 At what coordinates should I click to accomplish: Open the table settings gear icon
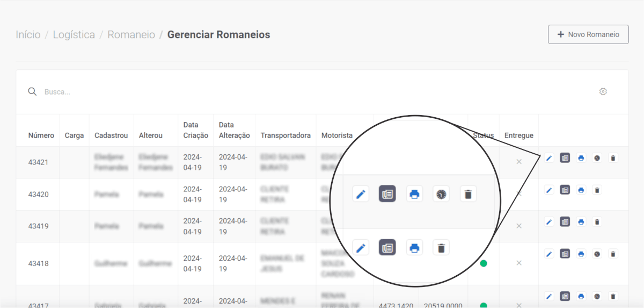pyautogui.click(x=603, y=91)
